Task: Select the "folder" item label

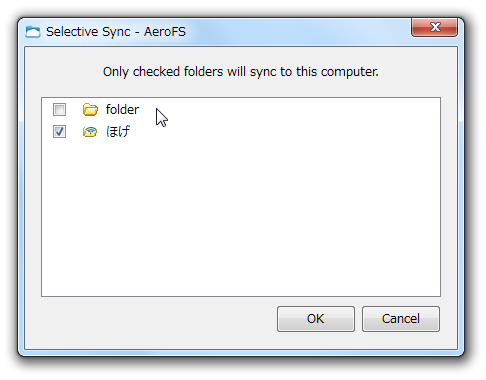Action: pyautogui.click(x=122, y=109)
